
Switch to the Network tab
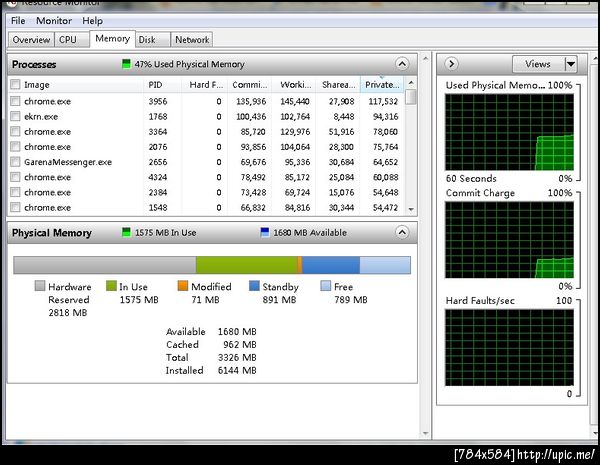click(192, 40)
